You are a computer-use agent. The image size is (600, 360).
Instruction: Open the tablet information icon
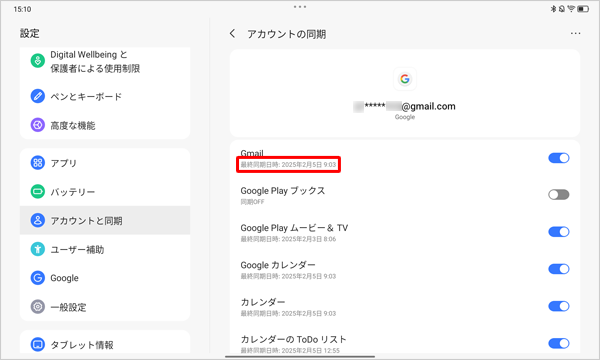[x=38, y=344]
